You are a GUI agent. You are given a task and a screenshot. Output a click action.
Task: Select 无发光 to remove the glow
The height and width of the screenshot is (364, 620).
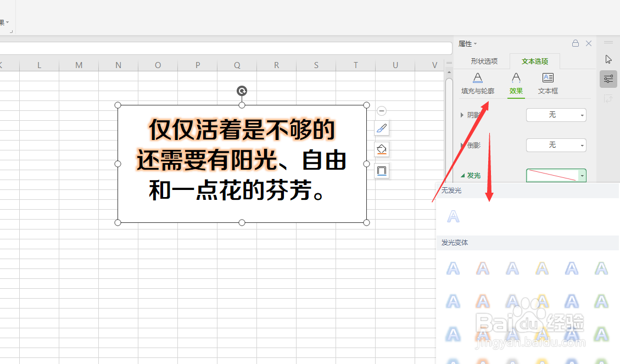453,216
